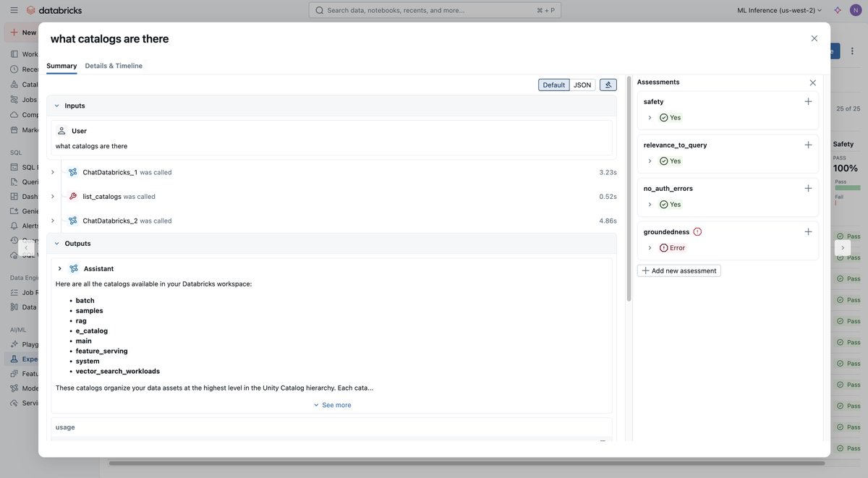Image resolution: width=868 pixels, height=478 pixels.
Task: Expand the ChatDatabricks_1 call row
Action: click(52, 172)
